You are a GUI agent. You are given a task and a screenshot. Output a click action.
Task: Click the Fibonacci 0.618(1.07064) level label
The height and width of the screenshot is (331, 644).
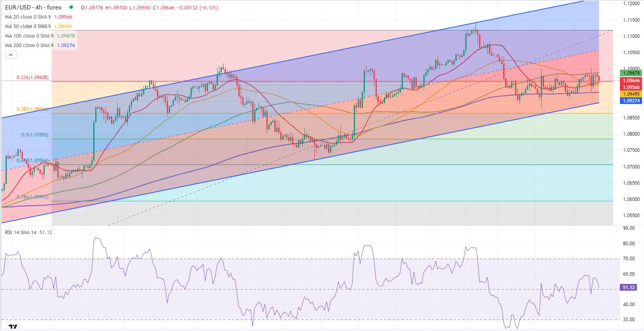tap(32, 161)
